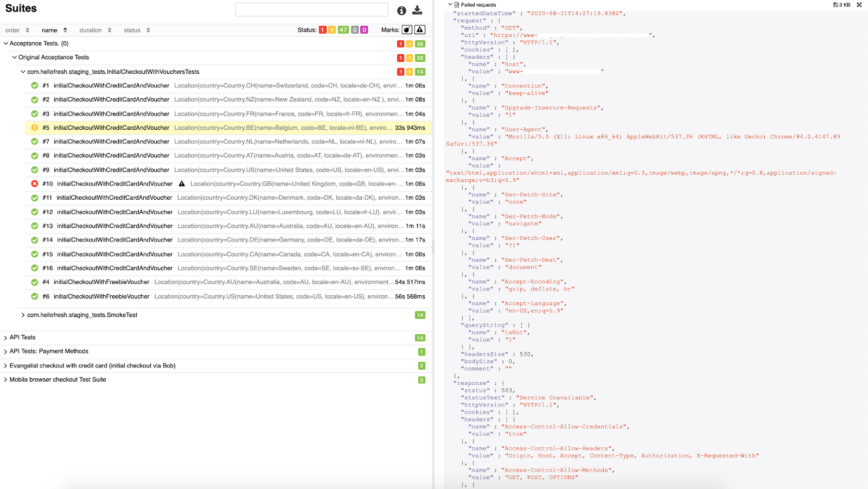Click the green passed icon on test #1
868x489 pixels.
click(x=35, y=86)
